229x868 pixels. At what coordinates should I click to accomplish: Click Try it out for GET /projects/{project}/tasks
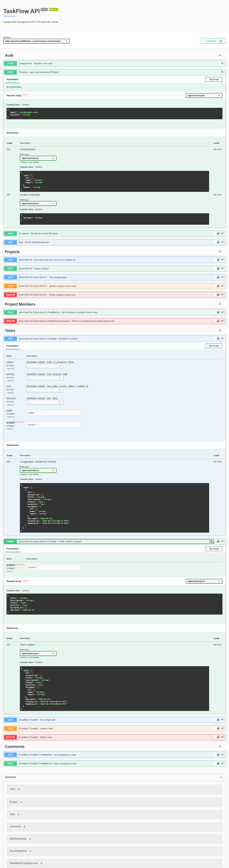pos(214,346)
